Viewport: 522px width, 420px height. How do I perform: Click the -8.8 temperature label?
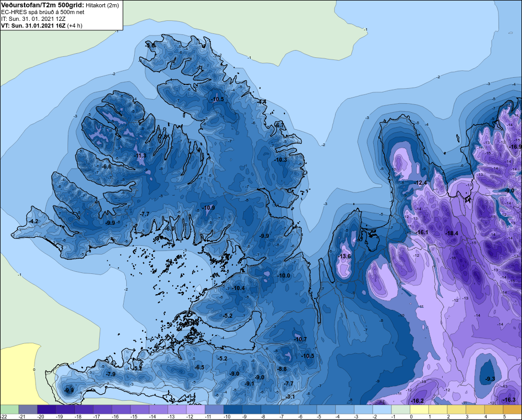coord(282,369)
